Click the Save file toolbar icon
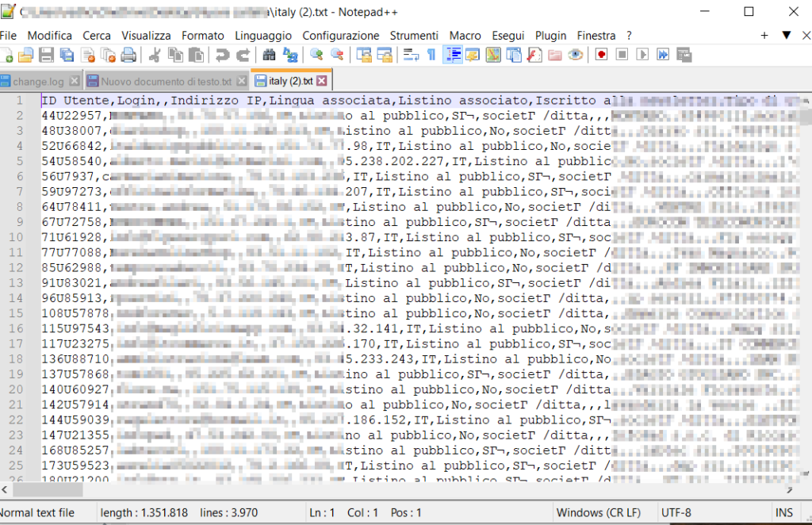Viewport: 812px width, 525px height. tap(46, 55)
